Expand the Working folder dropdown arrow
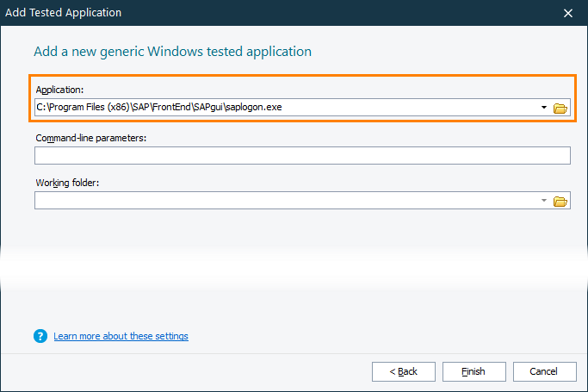 544,201
